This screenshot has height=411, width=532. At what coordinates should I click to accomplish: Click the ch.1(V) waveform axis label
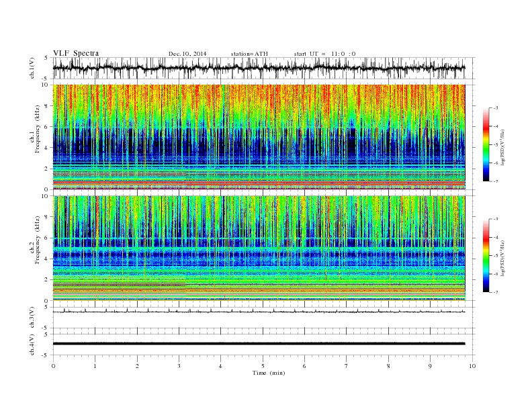tap(32, 68)
